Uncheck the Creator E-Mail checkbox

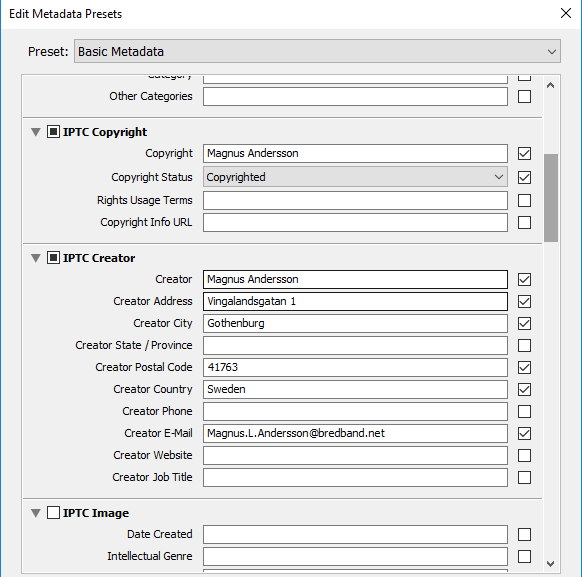point(524,433)
